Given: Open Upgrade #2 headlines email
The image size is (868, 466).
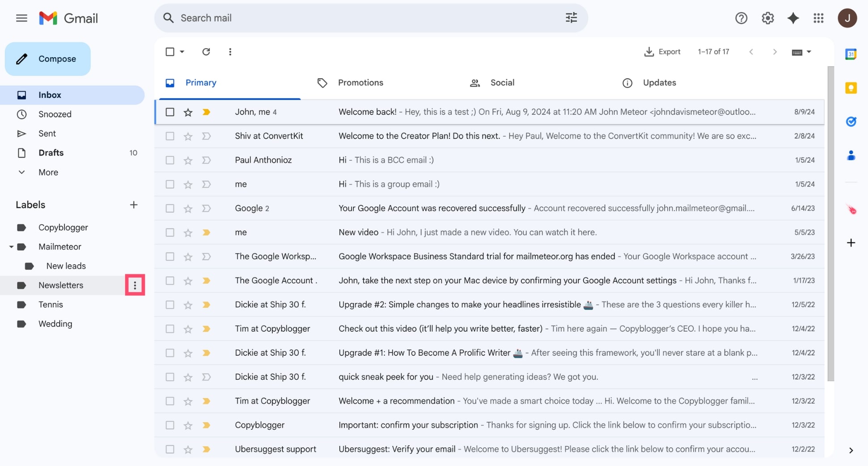Looking at the screenshot, I should [x=490, y=305].
